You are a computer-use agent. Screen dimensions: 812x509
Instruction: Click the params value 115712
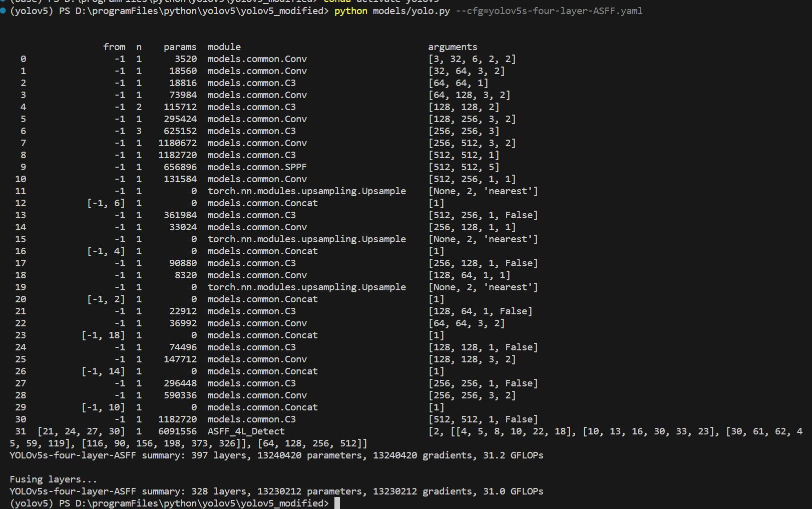180,107
